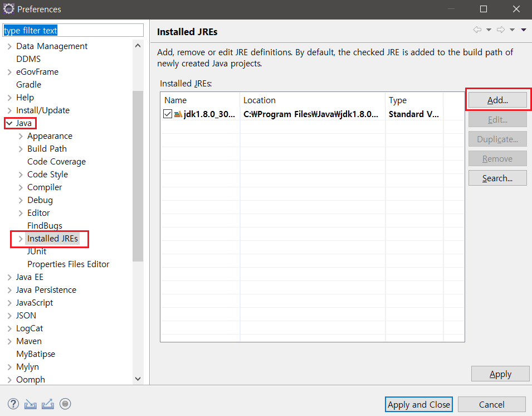Expand the Appearance node under Java
This screenshot has height=416, width=532.
pos(21,136)
